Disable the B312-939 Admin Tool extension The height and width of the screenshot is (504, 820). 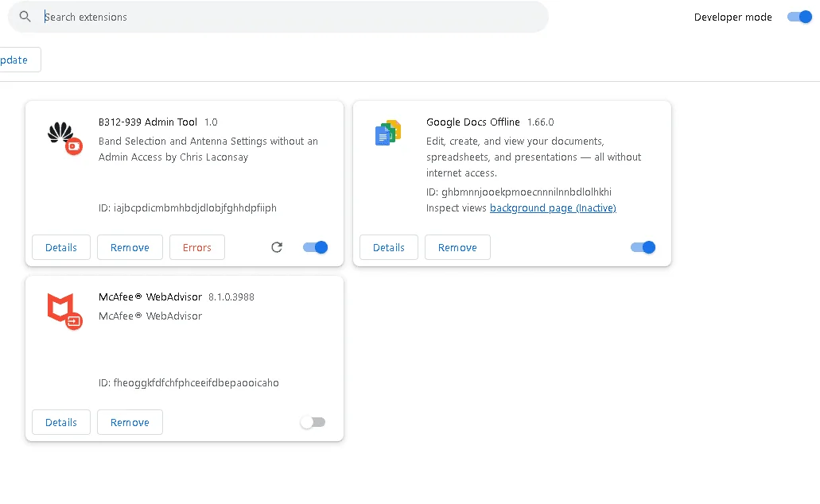coord(315,247)
